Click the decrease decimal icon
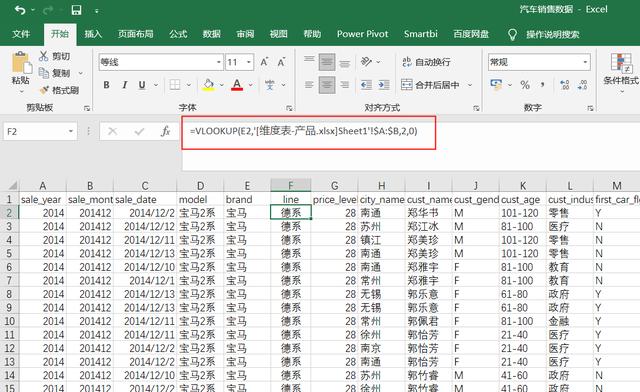The height and width of the screenshot is (392, 640). (582, 85)
